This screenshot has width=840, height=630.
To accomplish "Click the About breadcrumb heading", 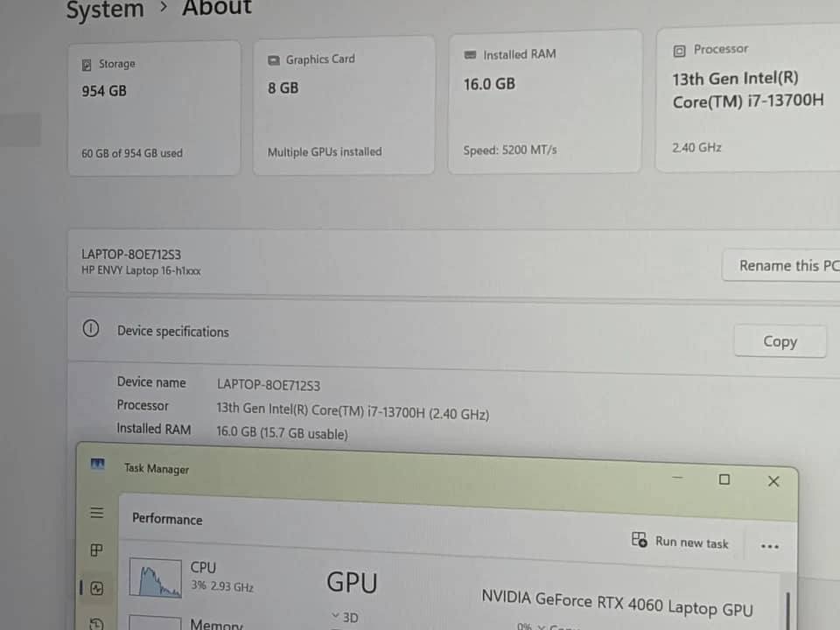I will pos(216,8).
